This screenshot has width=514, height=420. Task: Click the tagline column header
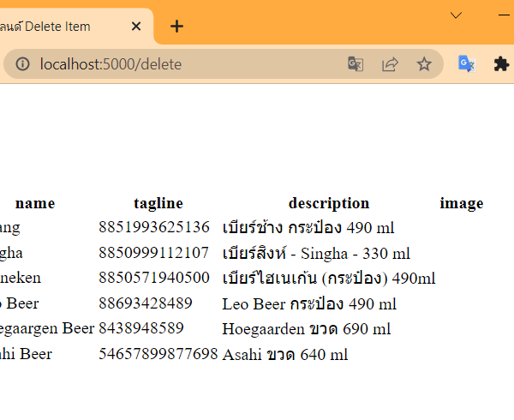(158, 203)
